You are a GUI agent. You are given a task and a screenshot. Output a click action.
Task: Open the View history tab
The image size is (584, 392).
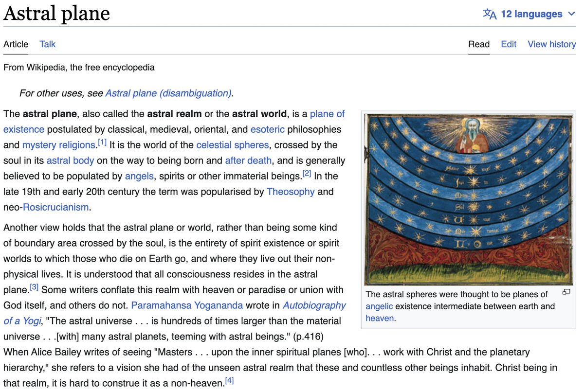(x=552, y=44)
